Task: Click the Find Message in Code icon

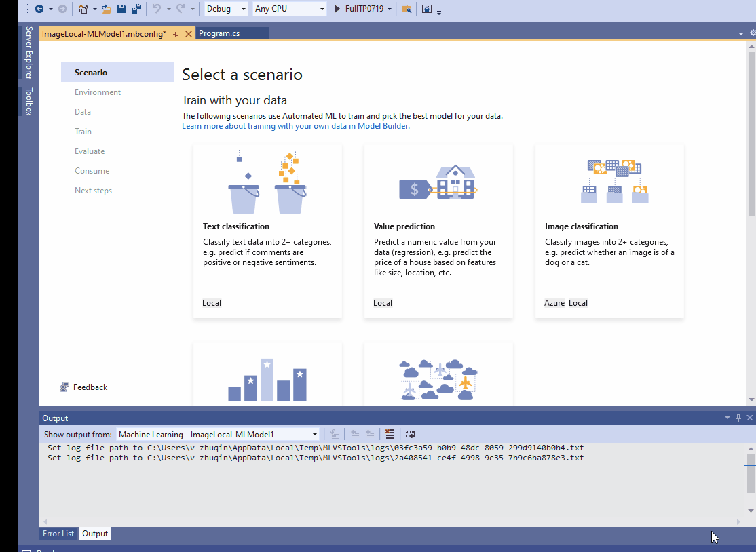Action: click(335, 434)
